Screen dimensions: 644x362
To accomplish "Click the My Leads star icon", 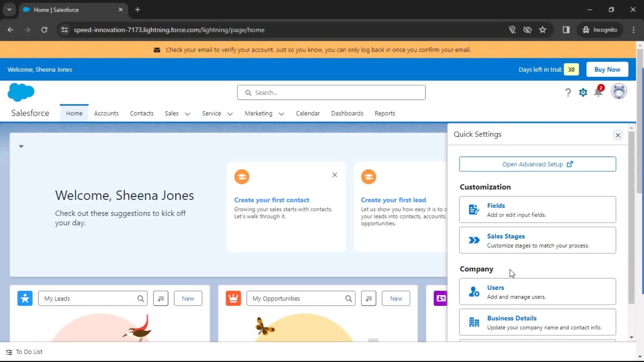I will pos(25,298).
